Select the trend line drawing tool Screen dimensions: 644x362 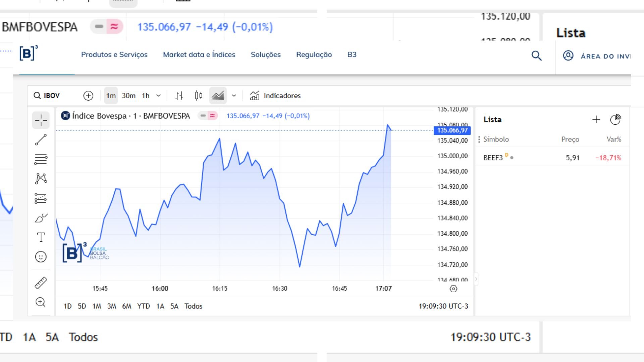coord(41,140)
